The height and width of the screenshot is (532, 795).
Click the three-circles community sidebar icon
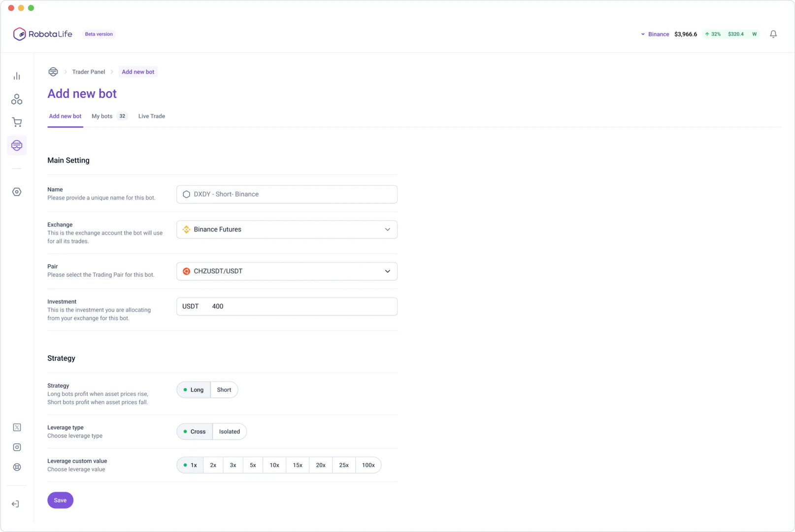tap(17, 100)
